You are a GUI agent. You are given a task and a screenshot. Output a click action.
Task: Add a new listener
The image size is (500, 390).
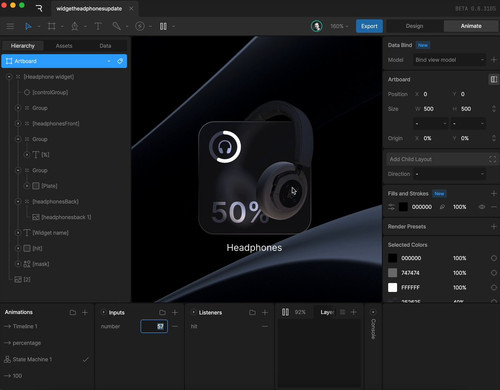click(x=265, y=312)
